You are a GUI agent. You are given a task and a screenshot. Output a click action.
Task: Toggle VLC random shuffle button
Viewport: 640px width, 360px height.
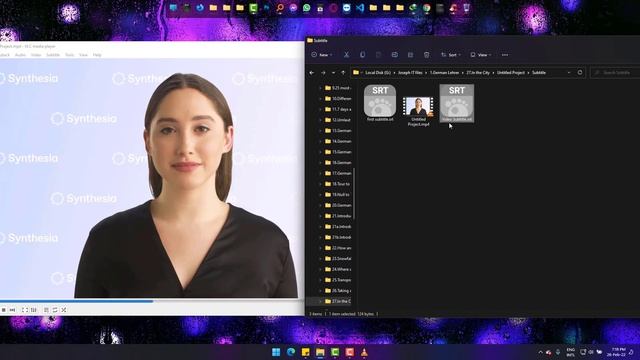pyautogui.click(x=64, y=310)
